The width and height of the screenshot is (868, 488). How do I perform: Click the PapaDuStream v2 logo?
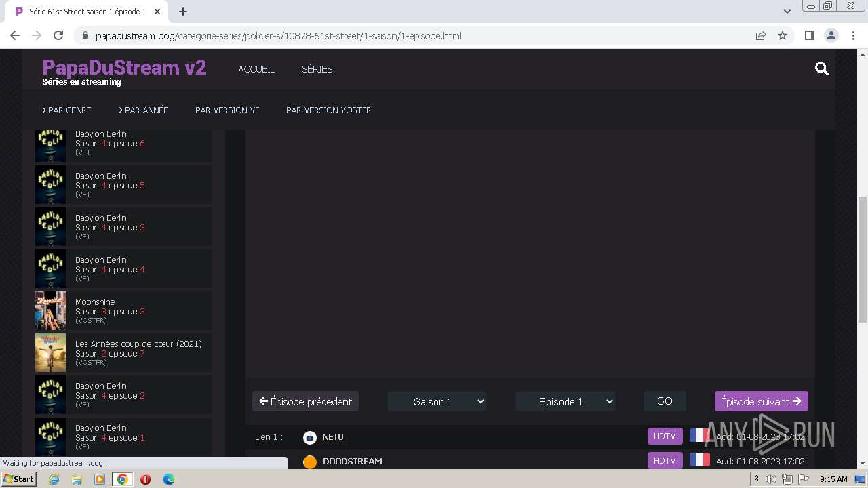coord(124,67)
